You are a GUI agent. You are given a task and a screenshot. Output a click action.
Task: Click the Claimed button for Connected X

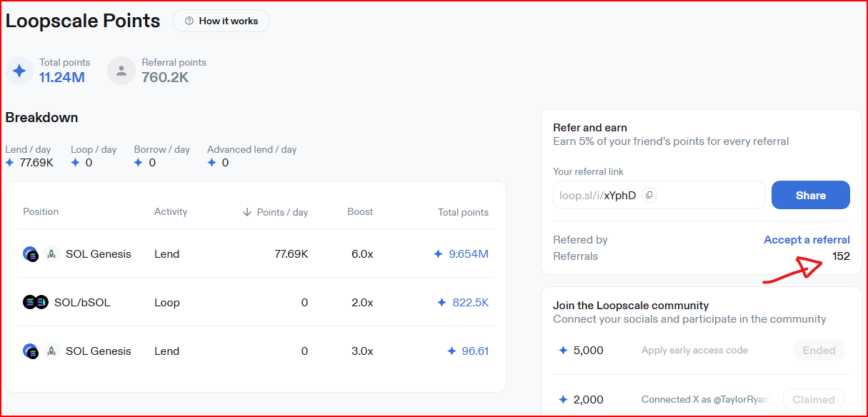pos(813,400)
